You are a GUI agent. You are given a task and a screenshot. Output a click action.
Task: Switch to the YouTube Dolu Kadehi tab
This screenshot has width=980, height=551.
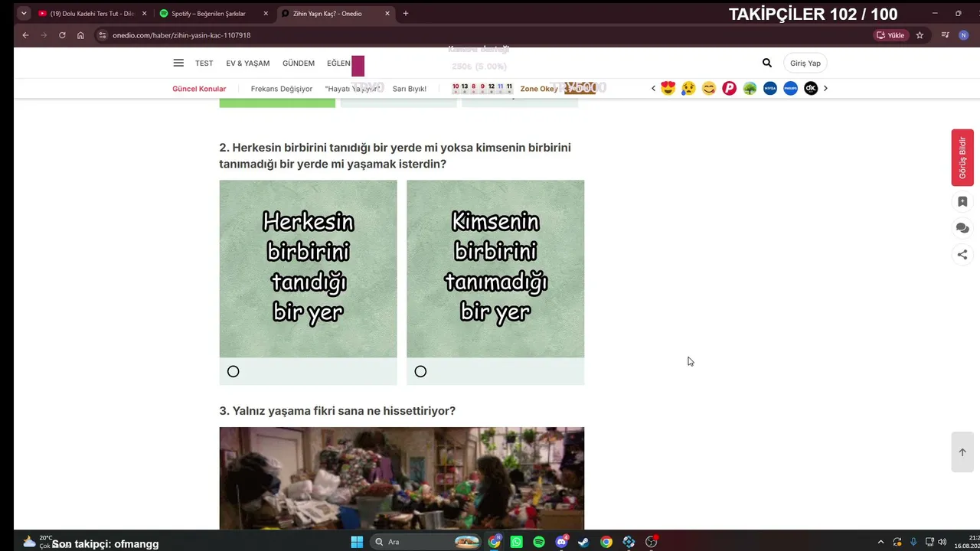[92, 14]
